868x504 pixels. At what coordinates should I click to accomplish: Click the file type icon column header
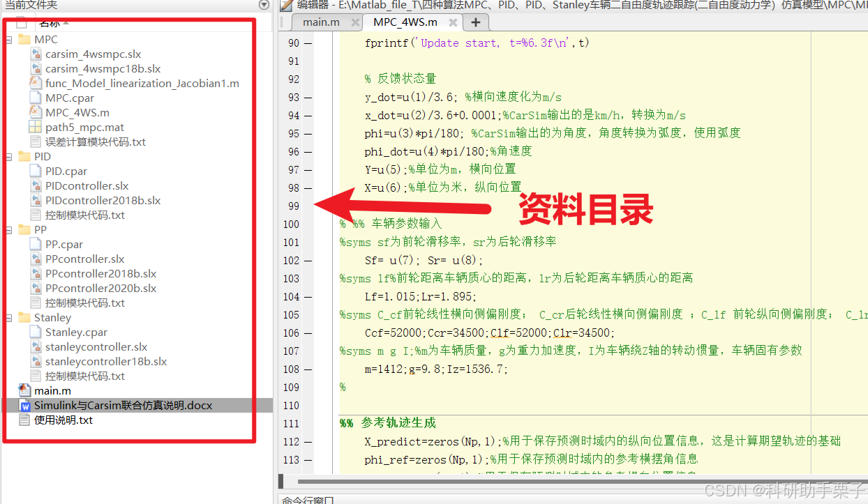22,22
